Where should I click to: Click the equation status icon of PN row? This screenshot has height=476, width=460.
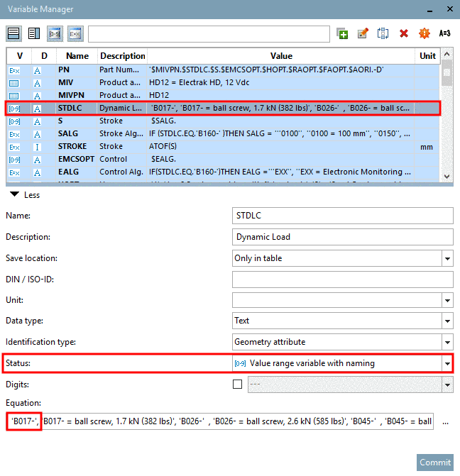[x=14, y=71]
